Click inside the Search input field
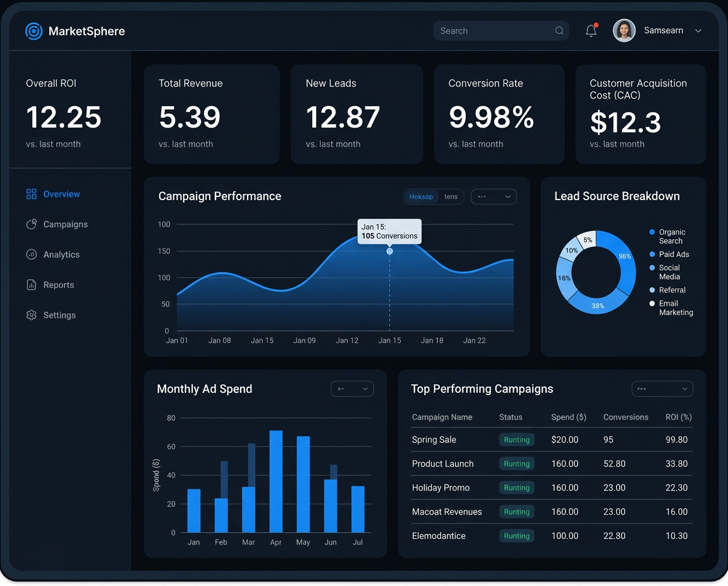This screenshot has height=586, width=728. (x=493, y=30)
